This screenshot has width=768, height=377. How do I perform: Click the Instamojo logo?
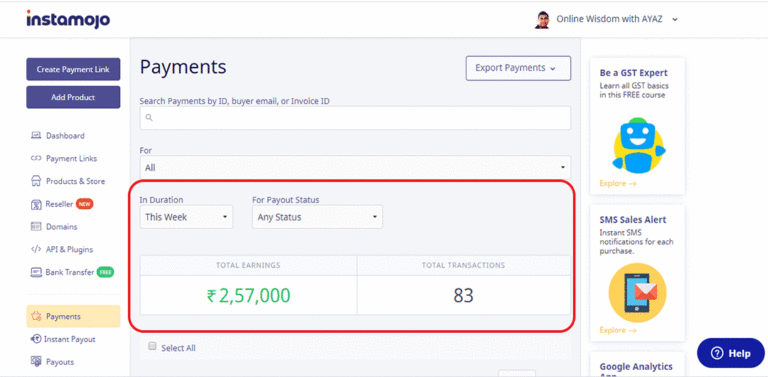tap(69, 20)
